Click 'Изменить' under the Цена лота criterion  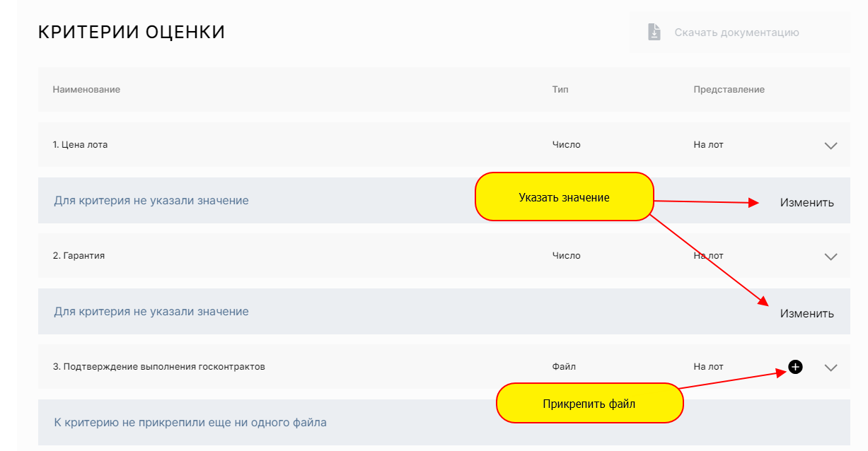click(x=806, y=203)
